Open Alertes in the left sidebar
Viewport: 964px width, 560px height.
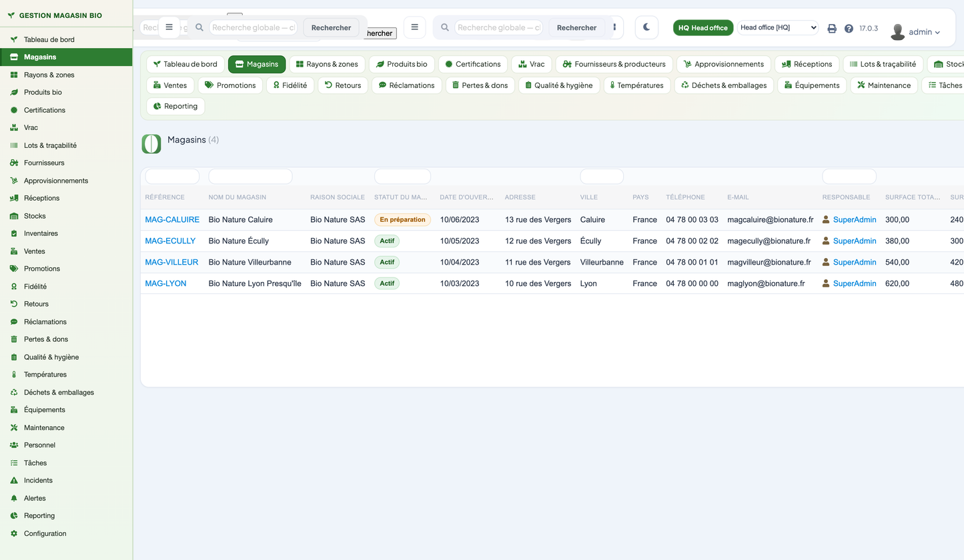[x=66, y=498]
